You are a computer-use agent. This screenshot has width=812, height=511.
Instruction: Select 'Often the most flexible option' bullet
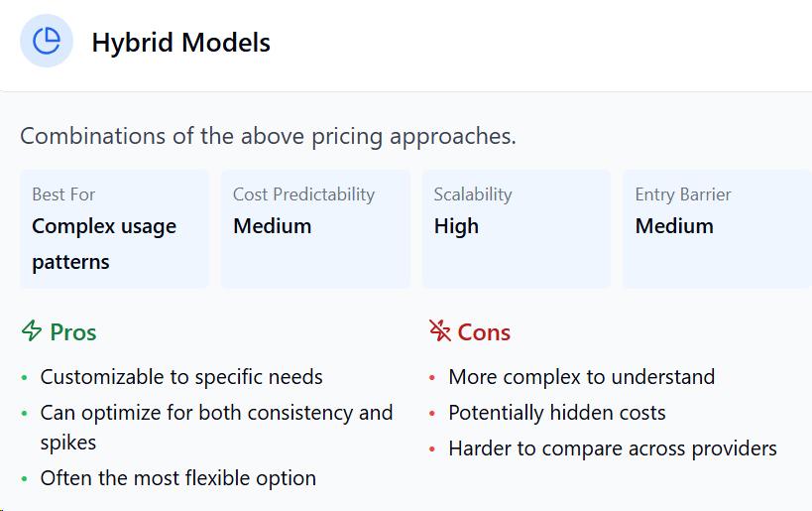pos(178,478)
